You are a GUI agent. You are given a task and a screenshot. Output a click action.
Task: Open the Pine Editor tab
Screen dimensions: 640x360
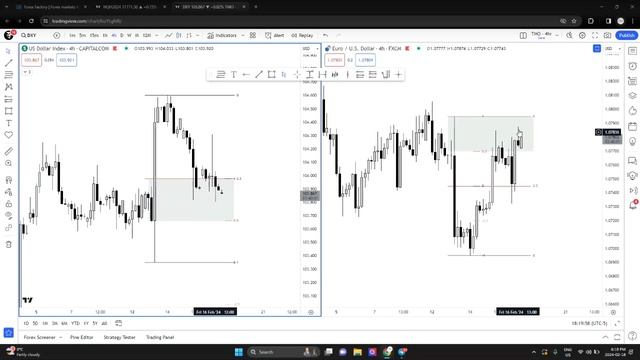(x=82, y=337)
